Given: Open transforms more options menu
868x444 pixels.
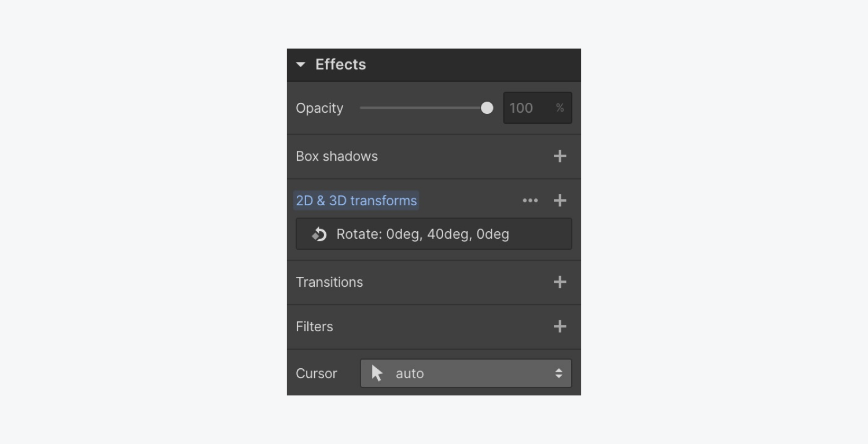Looking at the screenshot, I should coord(530,201).
